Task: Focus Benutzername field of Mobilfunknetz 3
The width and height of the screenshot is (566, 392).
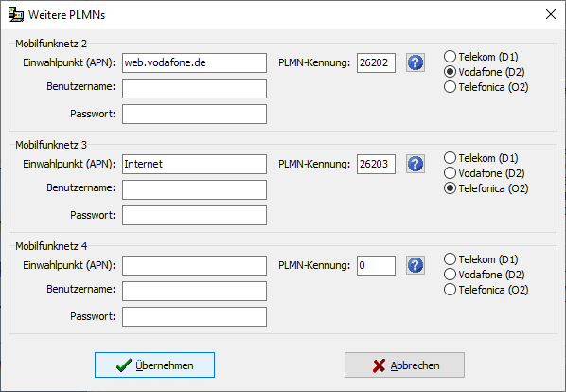Action: pyautogui.click(x=194, y=190)
